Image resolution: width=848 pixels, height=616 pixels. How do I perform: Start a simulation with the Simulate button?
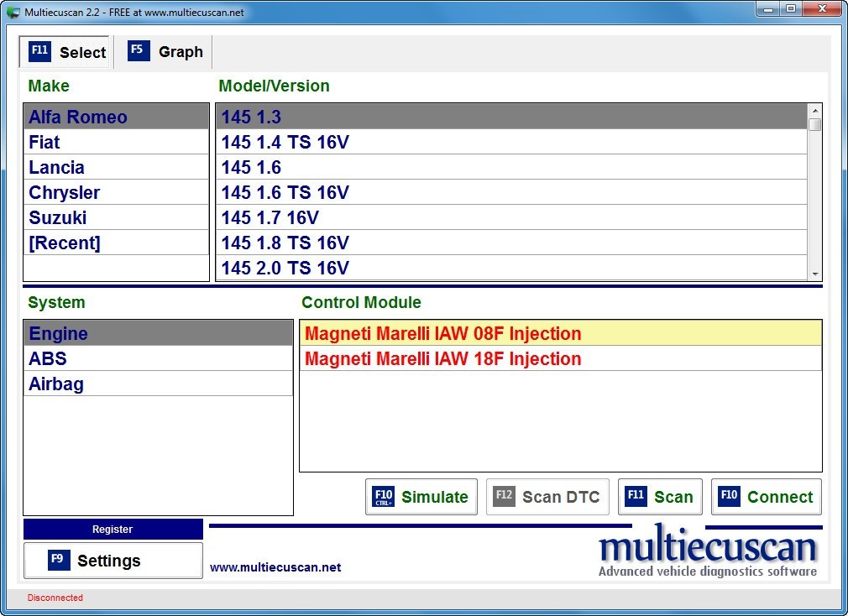click(421, 497)
